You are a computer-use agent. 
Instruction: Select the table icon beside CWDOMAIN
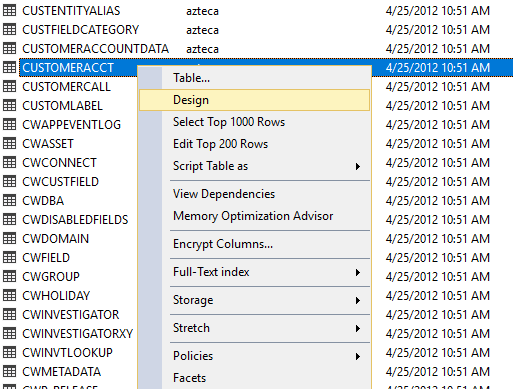tap(9, 239)
